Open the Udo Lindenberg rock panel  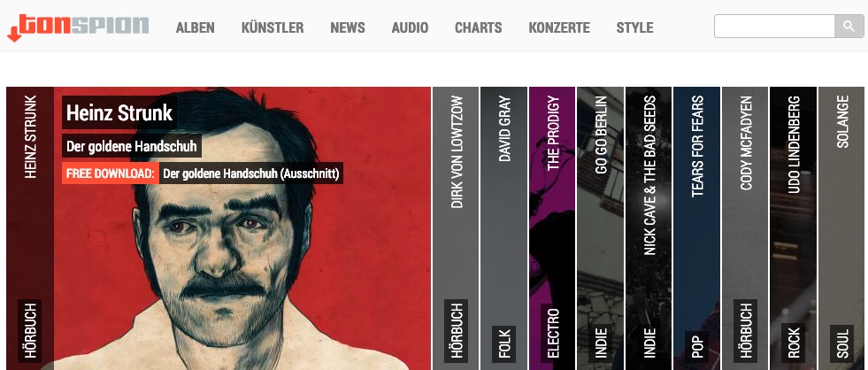793,228
